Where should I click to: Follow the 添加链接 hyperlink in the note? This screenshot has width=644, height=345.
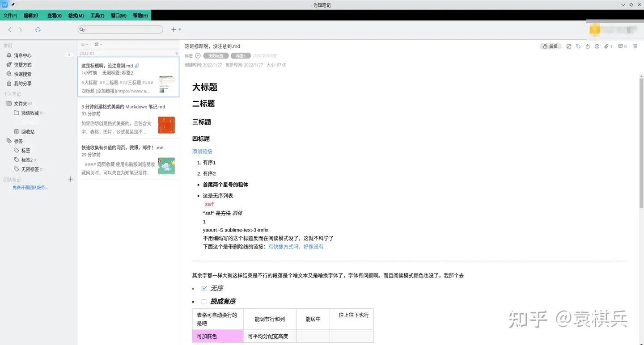pyautogui.click(x=202, y=151)
